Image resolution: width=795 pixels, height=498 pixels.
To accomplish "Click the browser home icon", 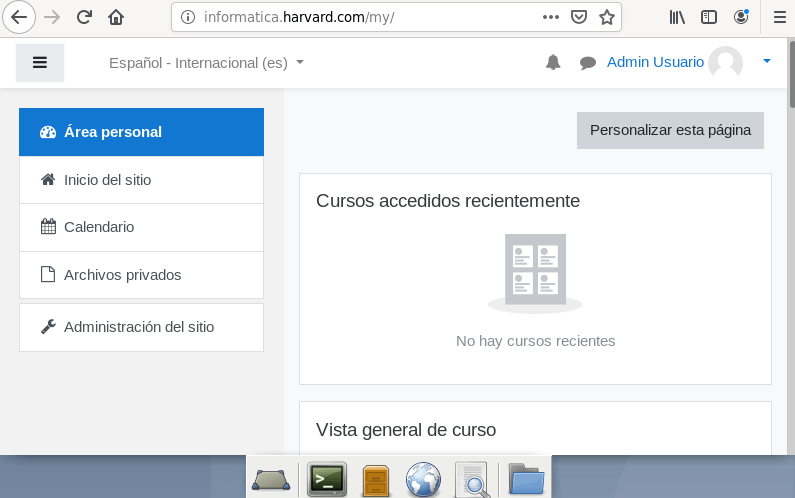I will pyautogui.click(x=116, y=17).
